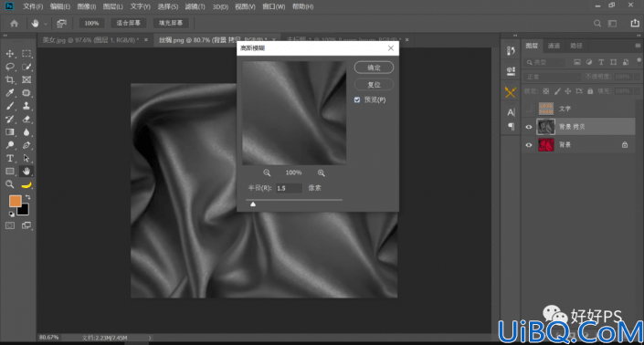Select the Quick Selection tool
The height and width of the screenshot is (345, 644).
click(26, 67)
